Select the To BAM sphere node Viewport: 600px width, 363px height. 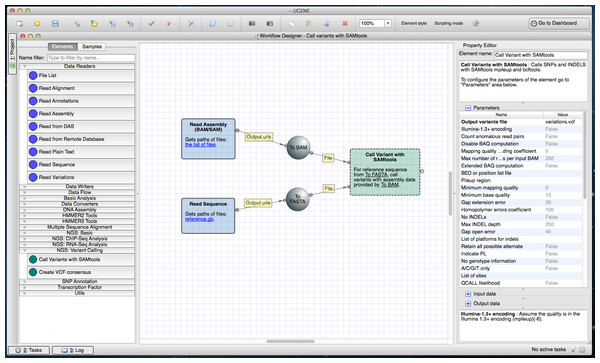click(298, 148)
